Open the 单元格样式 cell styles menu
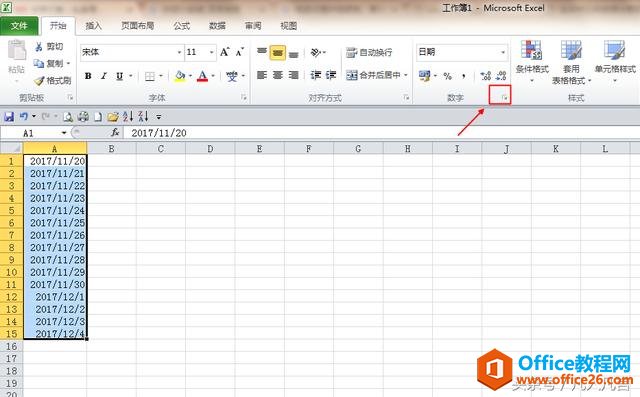Viewport: 640px width, 397px height. pos(615,62)
